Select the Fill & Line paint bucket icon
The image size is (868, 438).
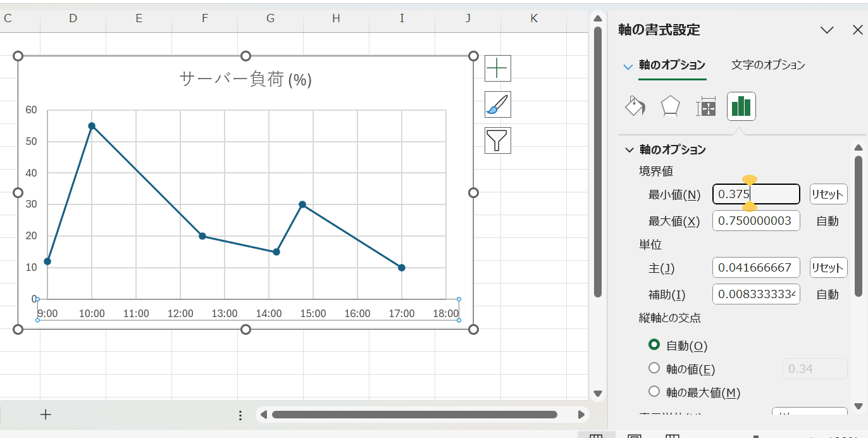635,107
